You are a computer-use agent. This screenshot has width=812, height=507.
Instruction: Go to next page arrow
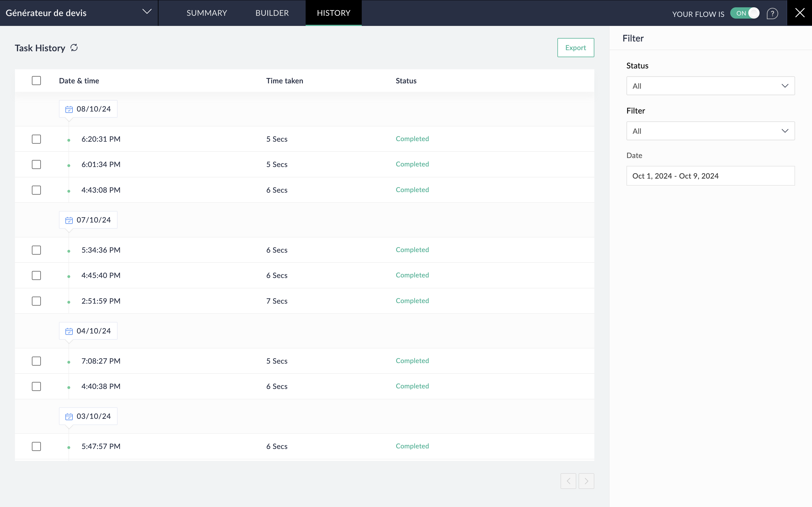point(586,481)
